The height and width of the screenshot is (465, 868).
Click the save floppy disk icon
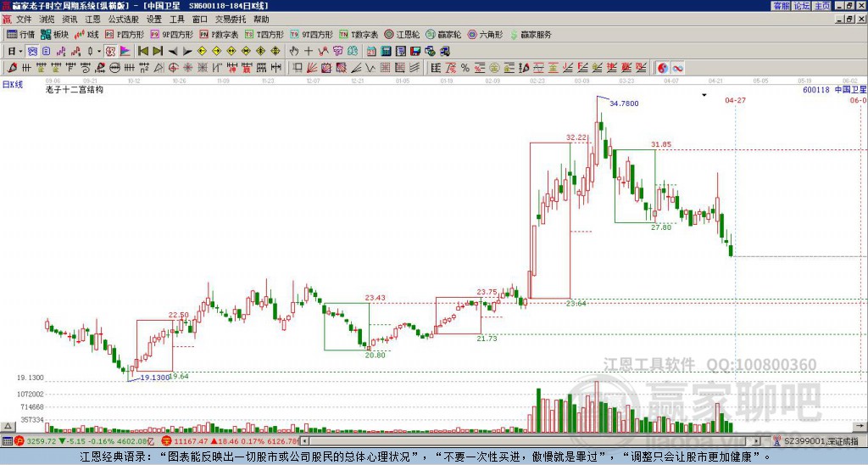tap(415, 51)
